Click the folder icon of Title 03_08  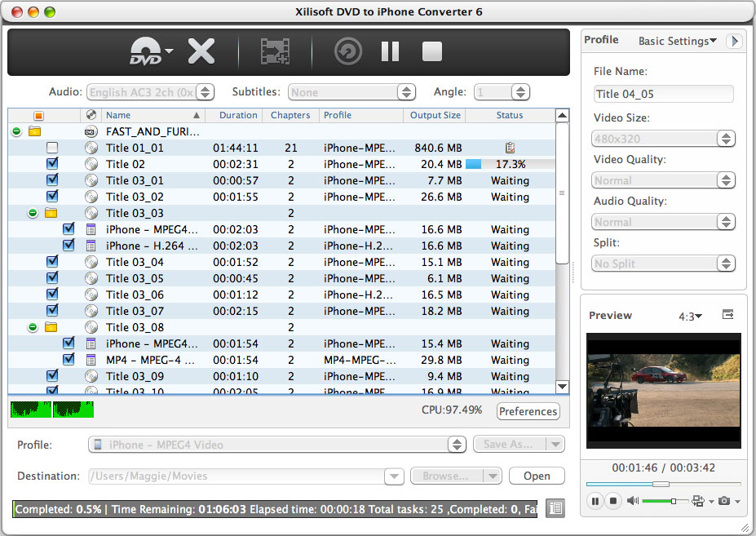51,327
